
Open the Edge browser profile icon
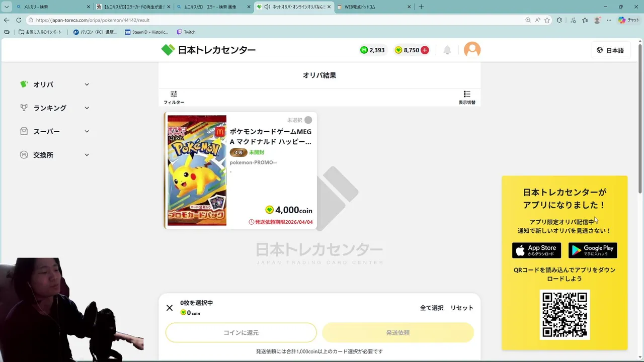tap(597, 20)
